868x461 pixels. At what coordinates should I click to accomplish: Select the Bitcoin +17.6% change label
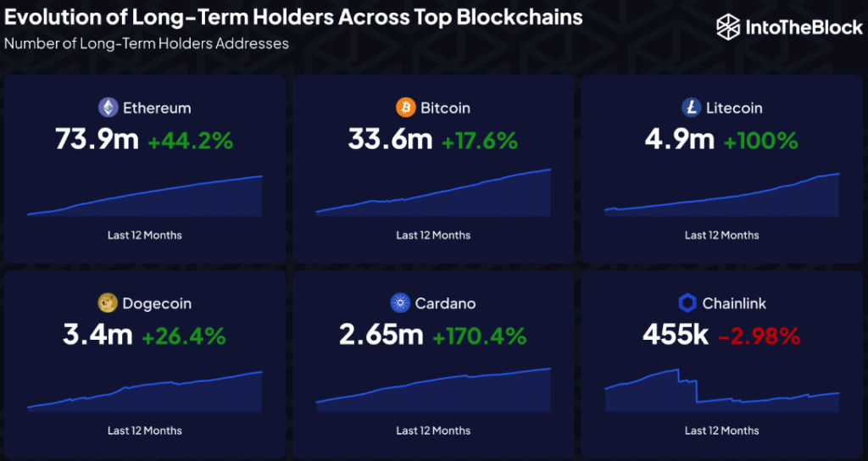[480, 141]
